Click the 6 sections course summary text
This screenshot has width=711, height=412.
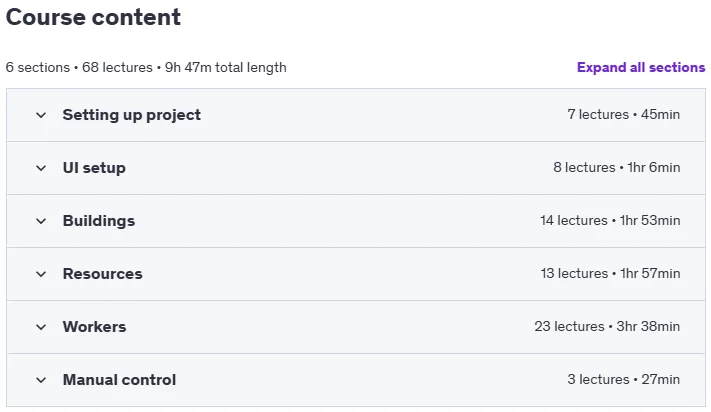click(x=146, y=68)
